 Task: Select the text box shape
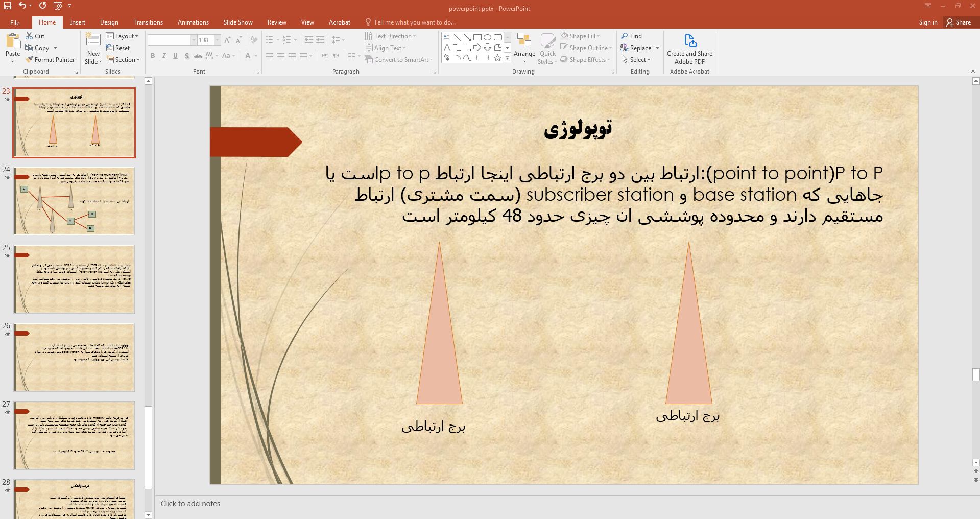pos(446,37)
